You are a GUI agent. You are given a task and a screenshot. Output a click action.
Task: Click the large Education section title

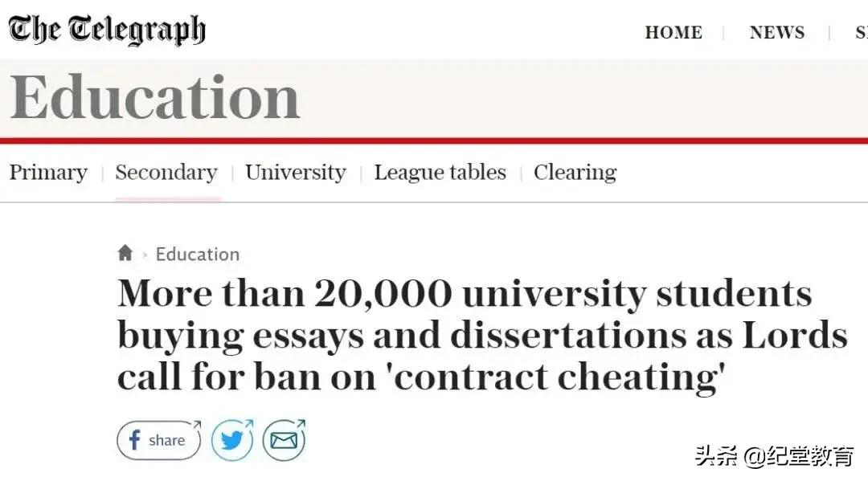(155, 98)
